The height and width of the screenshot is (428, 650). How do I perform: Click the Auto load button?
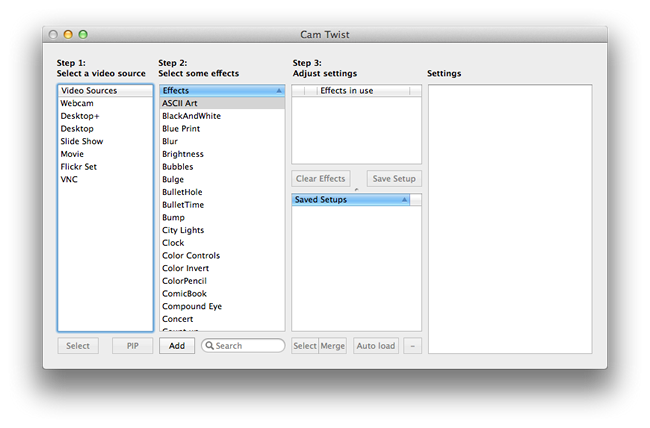[x=376, y=345]
